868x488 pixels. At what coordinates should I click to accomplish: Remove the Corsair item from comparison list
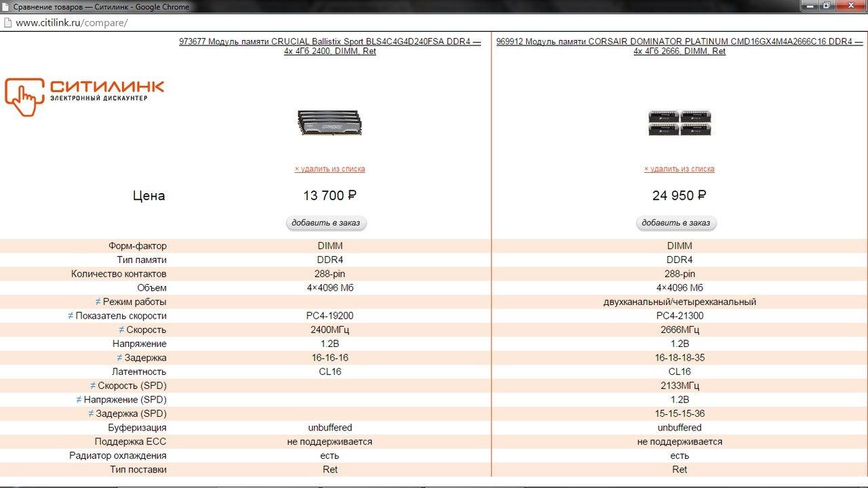point(679,169)
